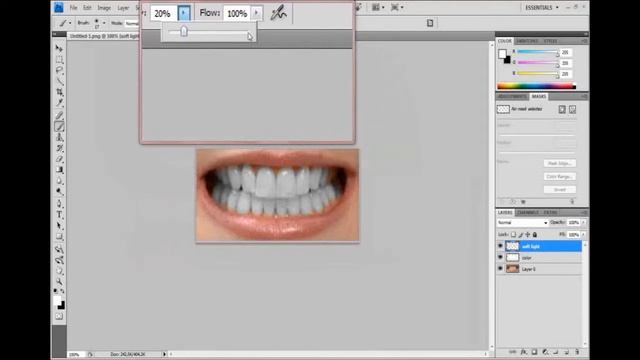
Task: Open the opacity slider dropdown arrow beside 20%
Action: point(184,13)
